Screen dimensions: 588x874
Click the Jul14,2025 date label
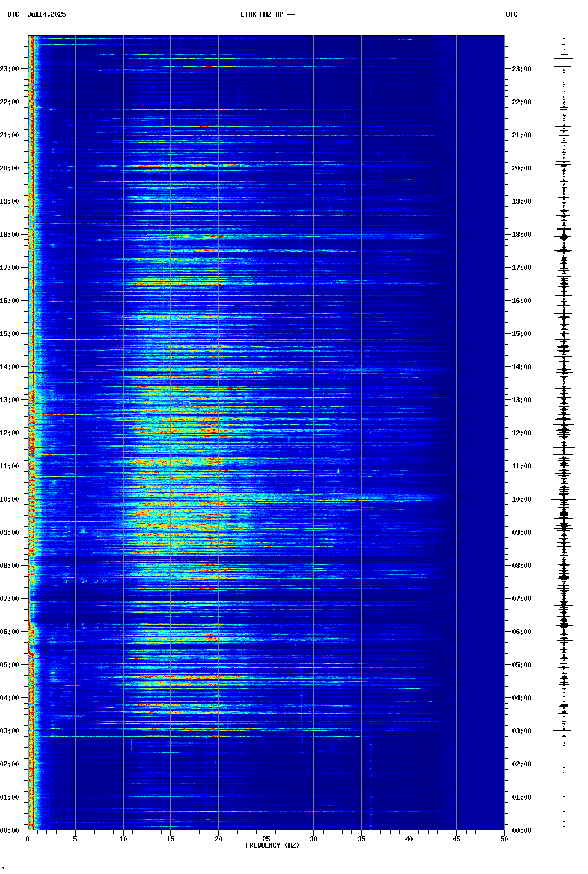[x=46, y=14]
